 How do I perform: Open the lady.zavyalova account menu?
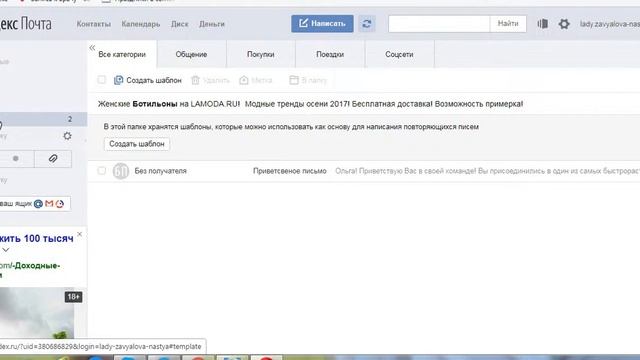(610, 24)
